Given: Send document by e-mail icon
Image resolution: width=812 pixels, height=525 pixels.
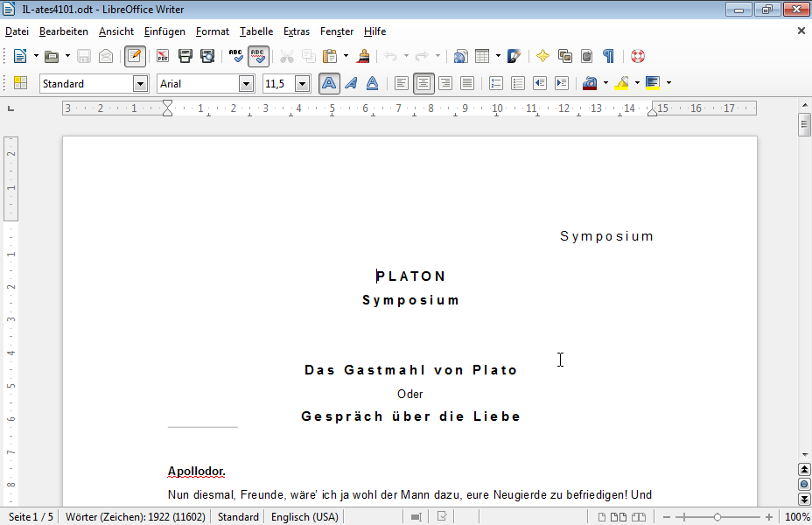Looking at the screenshot, I should tap(106, 56).
